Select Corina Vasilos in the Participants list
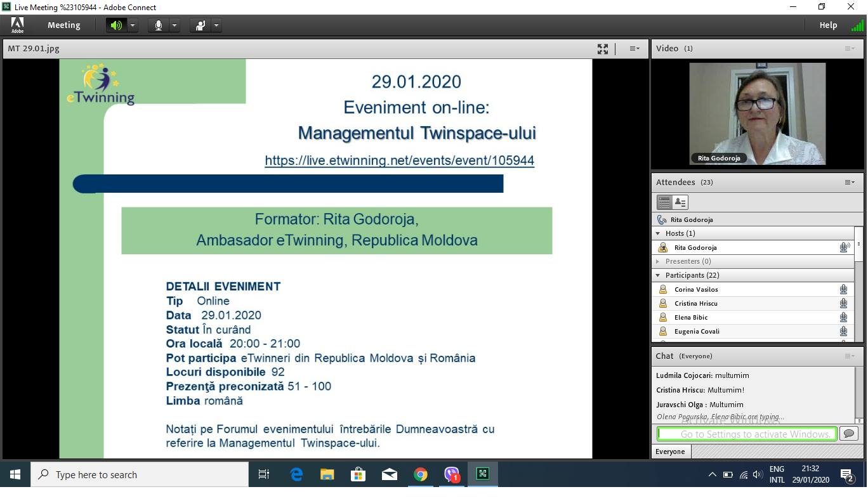Screen dimensions: 868x501 (753, 289)
